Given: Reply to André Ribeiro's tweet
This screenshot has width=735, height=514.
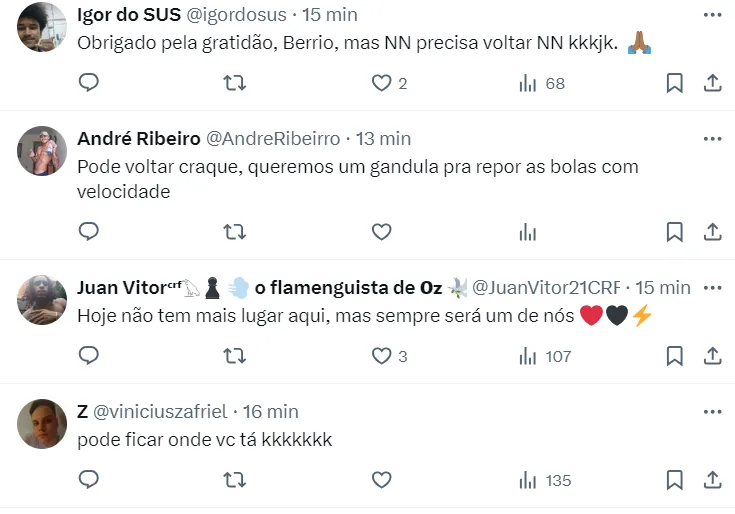Looking at the screenshot, I should [89, 232].
